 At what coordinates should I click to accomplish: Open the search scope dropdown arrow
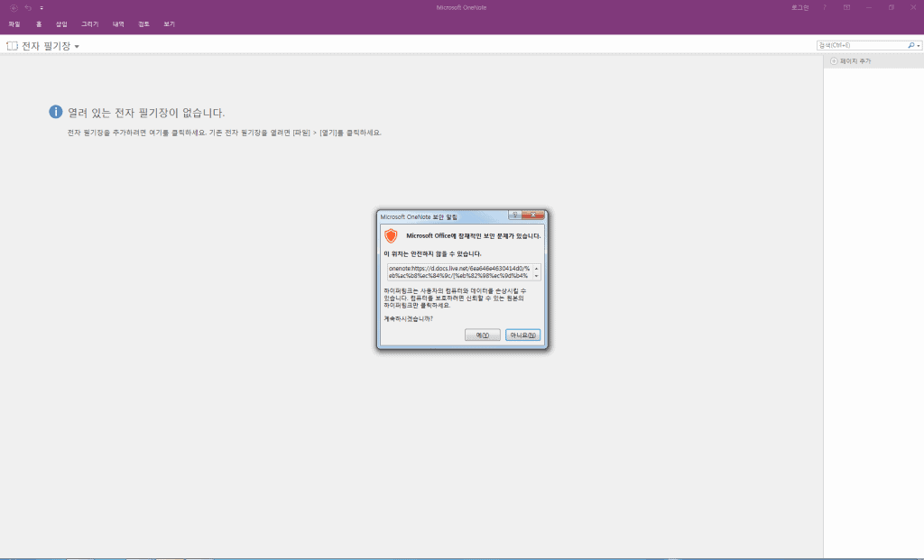917,45
